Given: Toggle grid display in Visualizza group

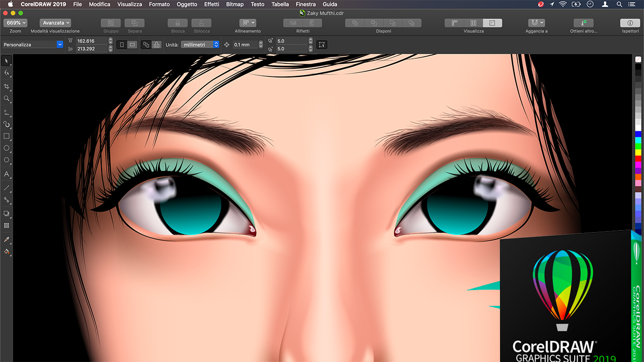Looking at the screenshot, I should tap(473, 23).
